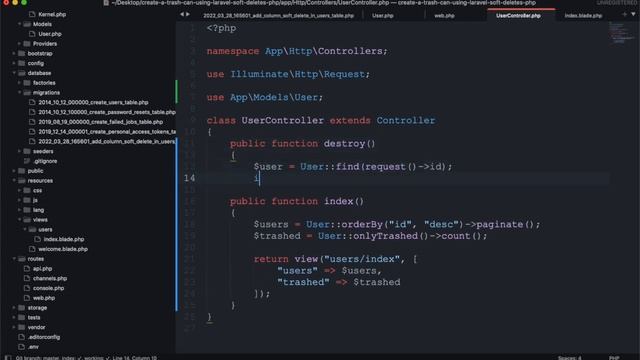Click the factories folder icon
The height and width of the screenshot is (360, 640).
click(x=27, y=83)
